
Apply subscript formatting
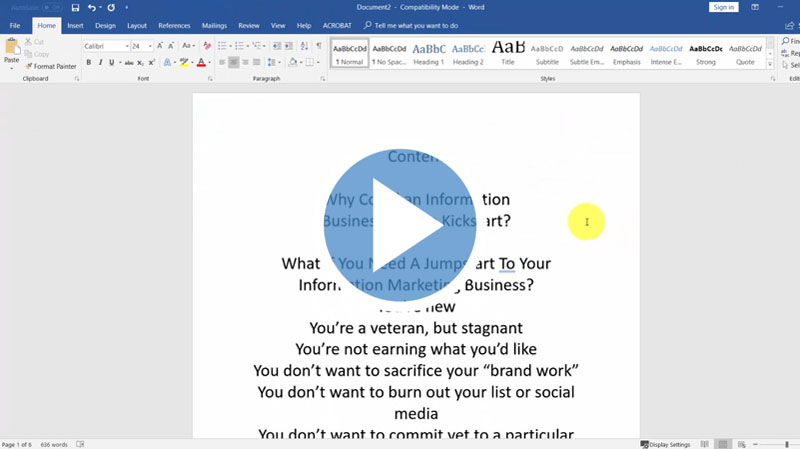tap(139, 62)
